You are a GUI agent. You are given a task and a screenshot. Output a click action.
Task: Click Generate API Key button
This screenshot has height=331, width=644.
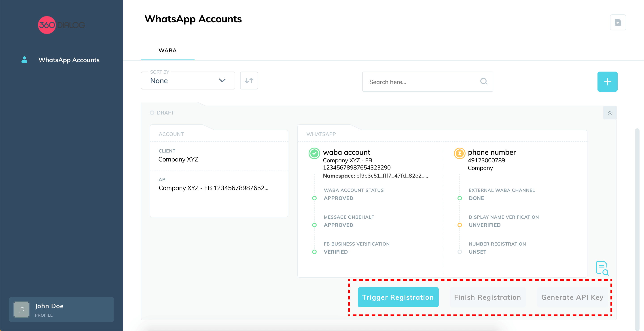tap(572, 297)
